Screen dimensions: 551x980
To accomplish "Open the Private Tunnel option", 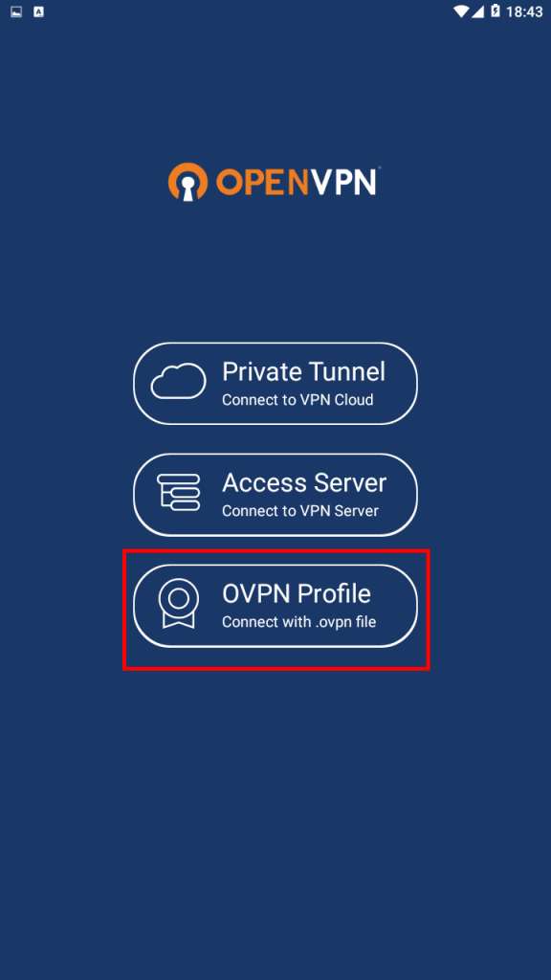I will 275,383.
